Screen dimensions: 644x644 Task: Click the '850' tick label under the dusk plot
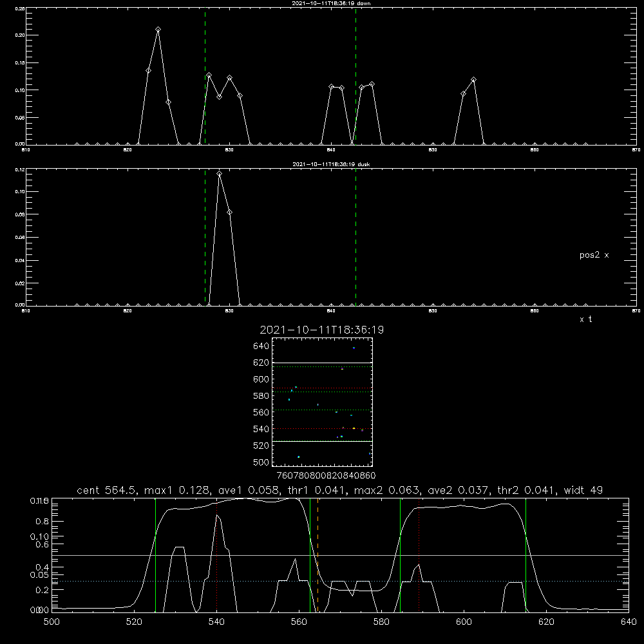(x=433, y=311)
